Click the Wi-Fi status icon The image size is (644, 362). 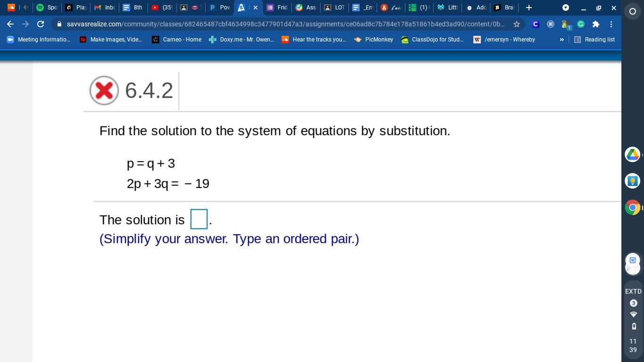(633, 314)
